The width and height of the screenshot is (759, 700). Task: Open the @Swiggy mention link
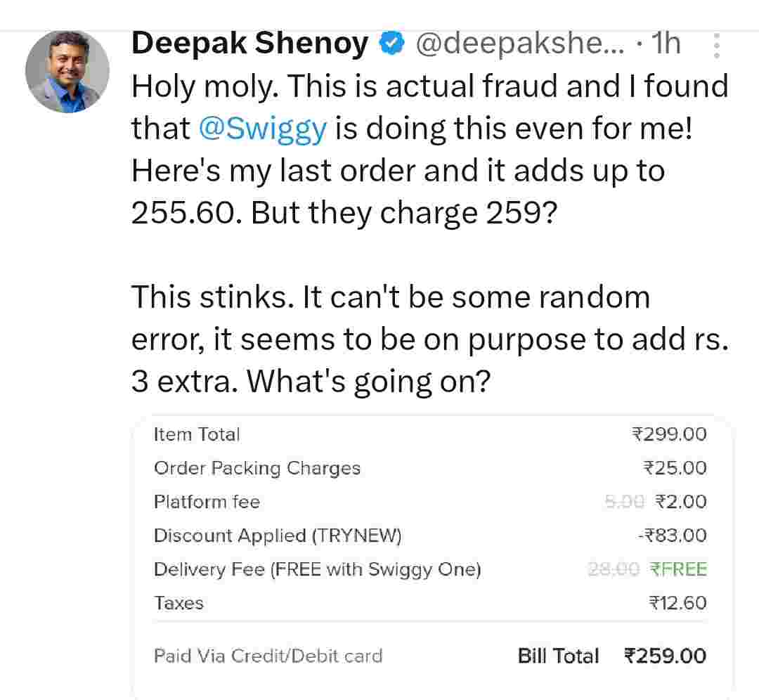coord(263,129)
